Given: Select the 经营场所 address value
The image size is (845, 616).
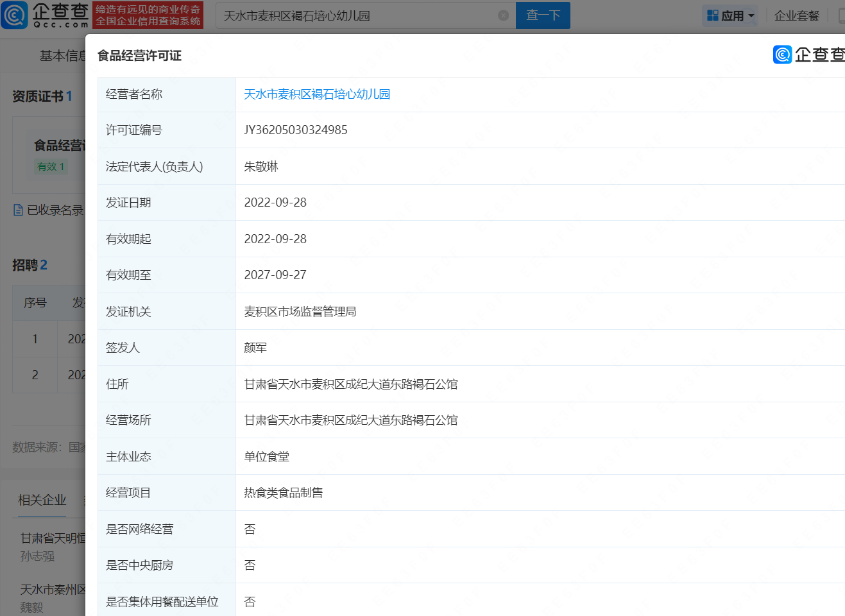Looking at the screenshot, I should pos(351,420).
